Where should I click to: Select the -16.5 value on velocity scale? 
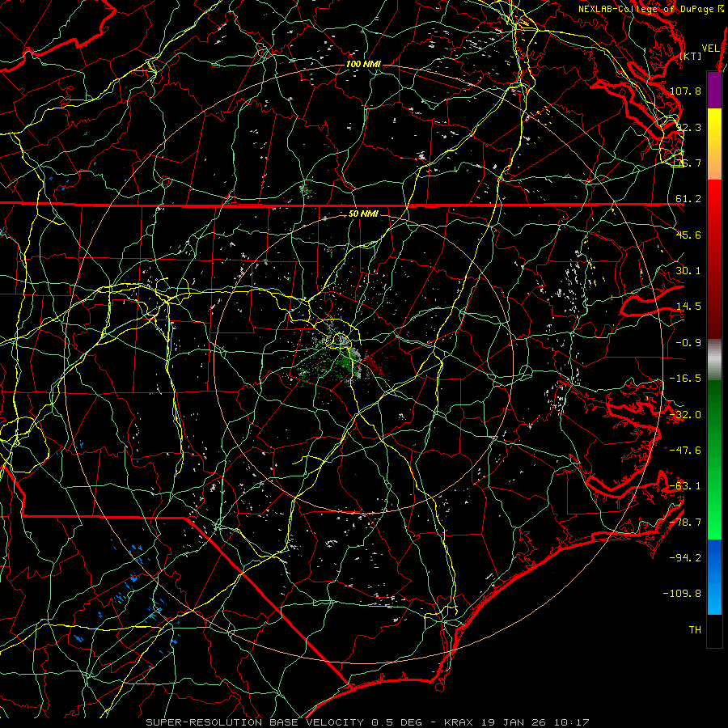point(685,379)
